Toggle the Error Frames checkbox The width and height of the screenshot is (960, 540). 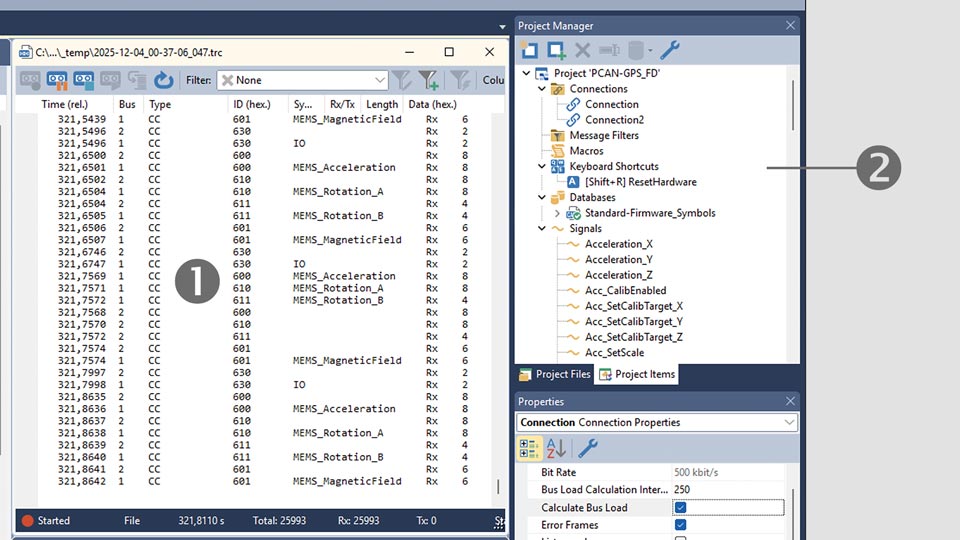680,525
